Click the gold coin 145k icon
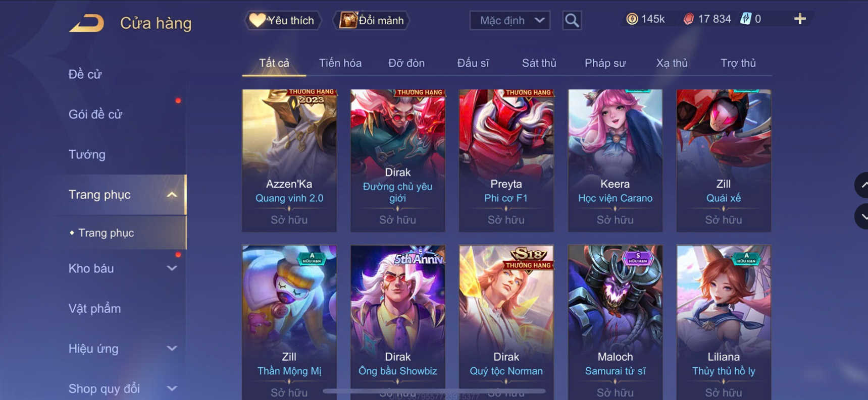 tap(632, 19)
